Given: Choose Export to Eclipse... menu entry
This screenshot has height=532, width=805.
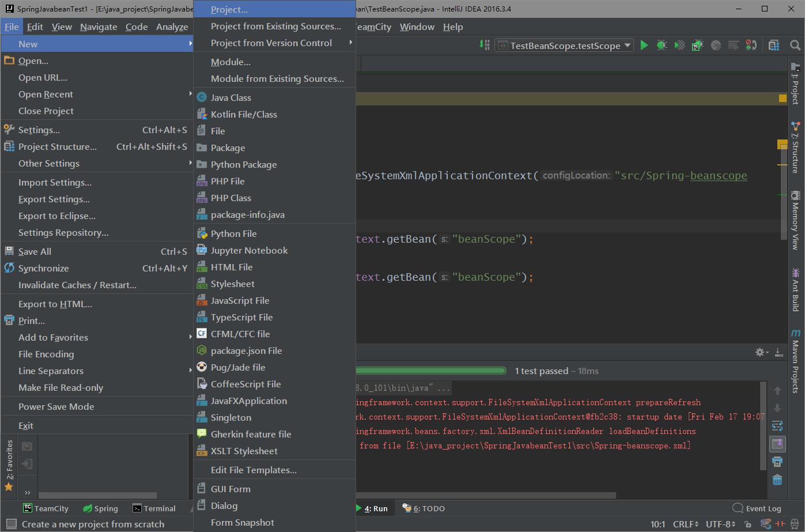Looking at the screenshot, I should click(x=97, y=216).
